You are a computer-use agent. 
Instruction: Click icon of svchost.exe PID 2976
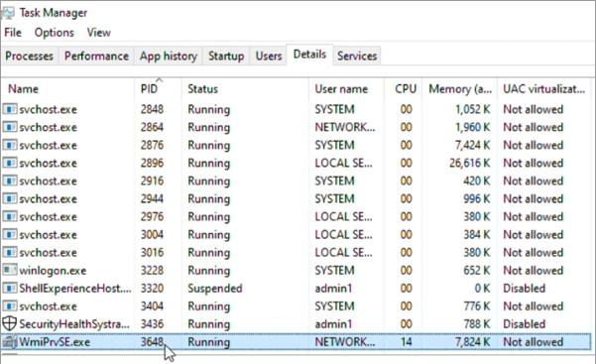coord(10,216)
